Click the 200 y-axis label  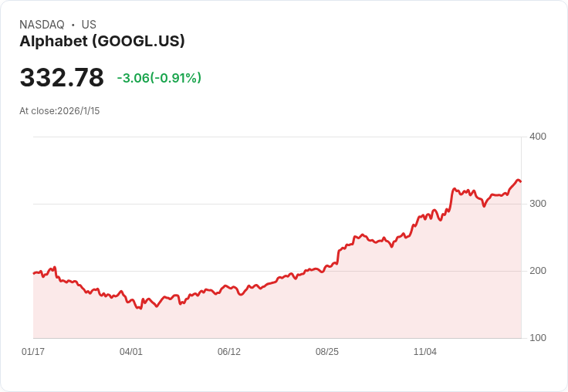[x=538, y=271]
